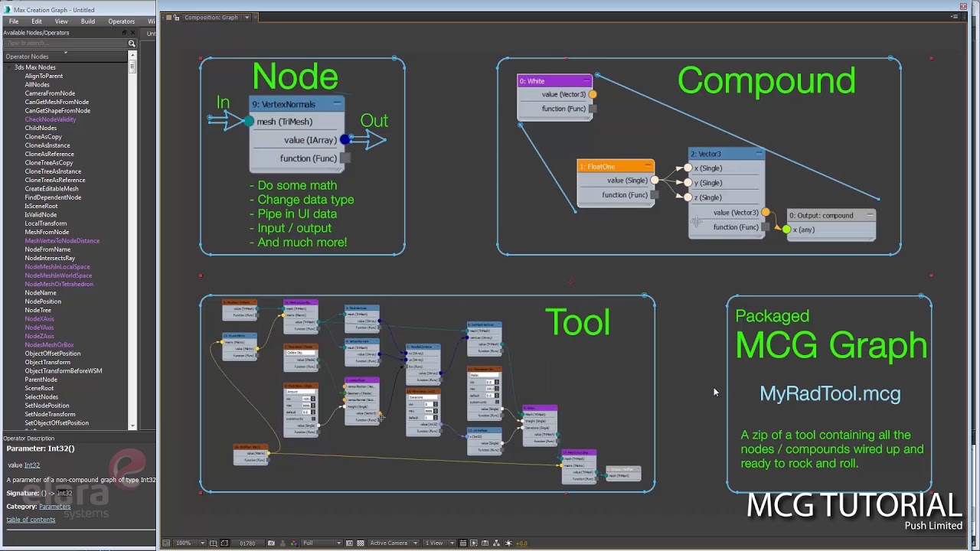
Task: Click the Operator Nodes header
Action: tap(65, 57)
